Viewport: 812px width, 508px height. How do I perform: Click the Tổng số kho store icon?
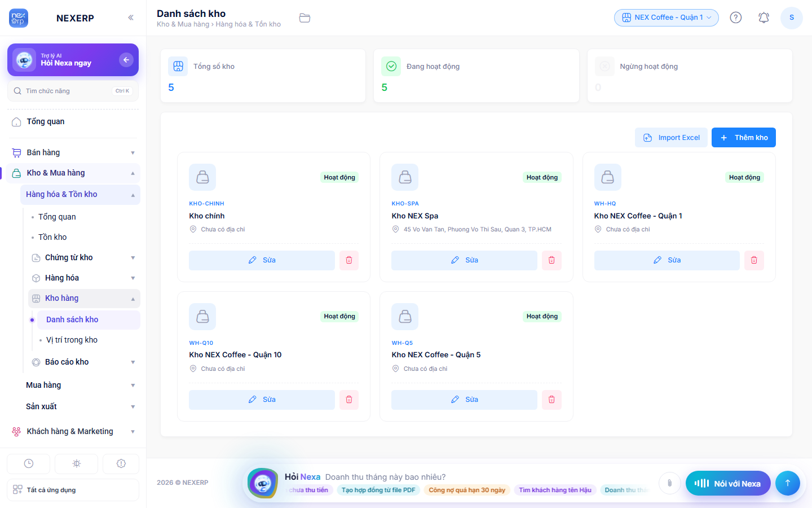pos(178,66)
